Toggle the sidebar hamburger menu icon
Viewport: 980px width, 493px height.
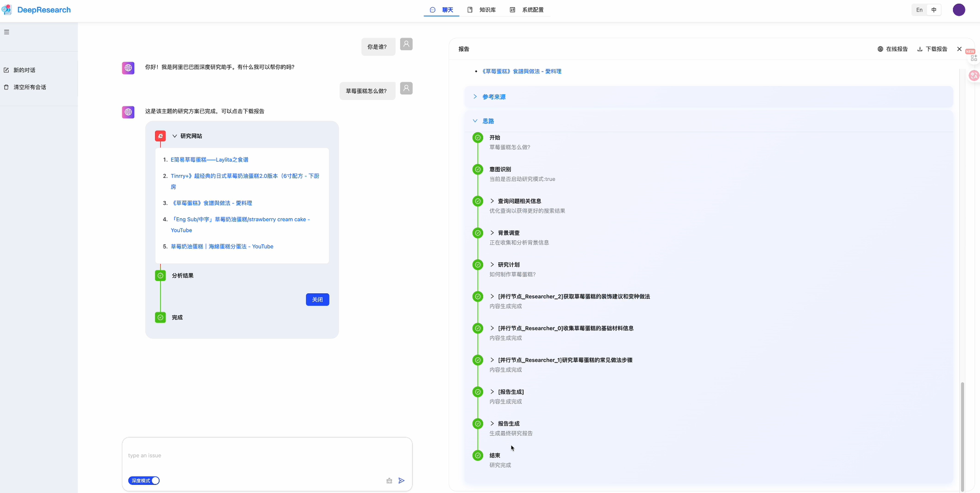pos(7,32)
